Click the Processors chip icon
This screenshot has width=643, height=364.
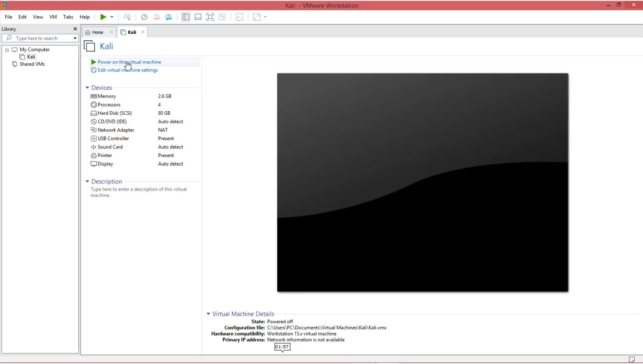coord(93,105)
